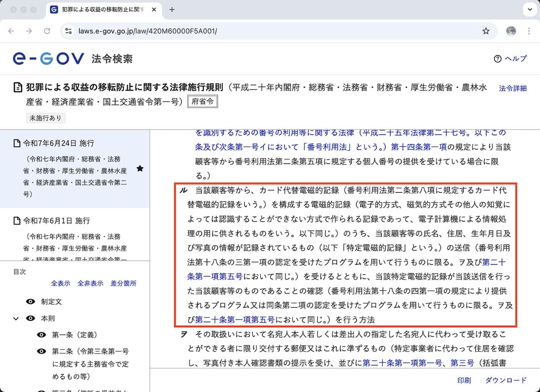Click the 府省令 badge next to the title
Screen dimensions: 540x392
[x=202, y=101]
